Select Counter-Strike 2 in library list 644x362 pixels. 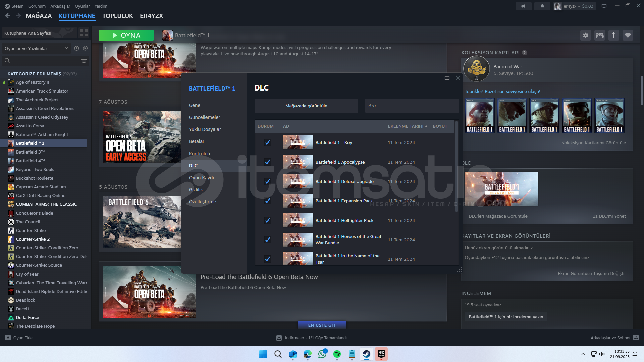(44, 239)
